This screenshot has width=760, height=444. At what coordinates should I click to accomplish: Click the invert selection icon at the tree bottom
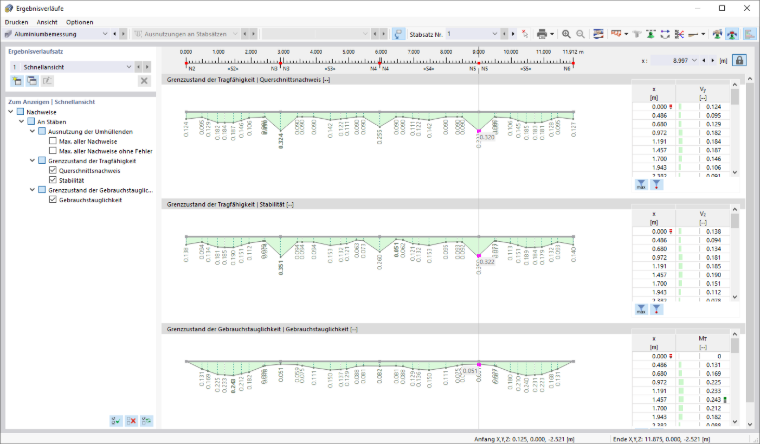coord(146,421)
